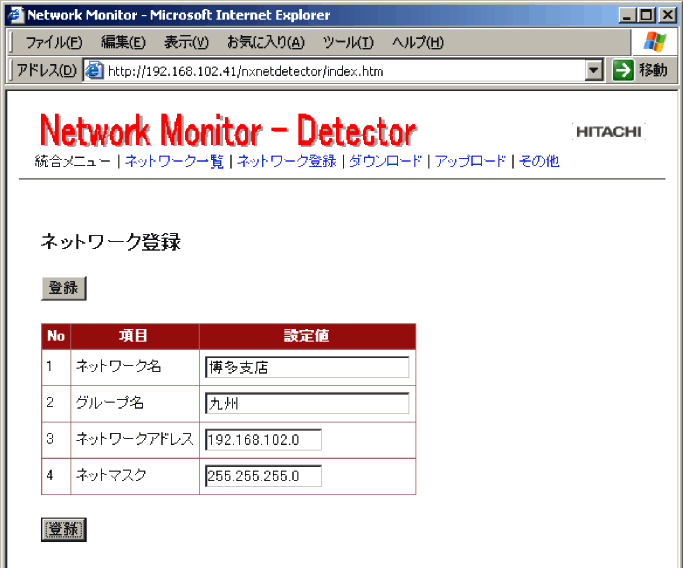Click the ネットワーク登録 page heading
Image resolution: width=683 pixels, height=568 pixels.
[111, 242]
